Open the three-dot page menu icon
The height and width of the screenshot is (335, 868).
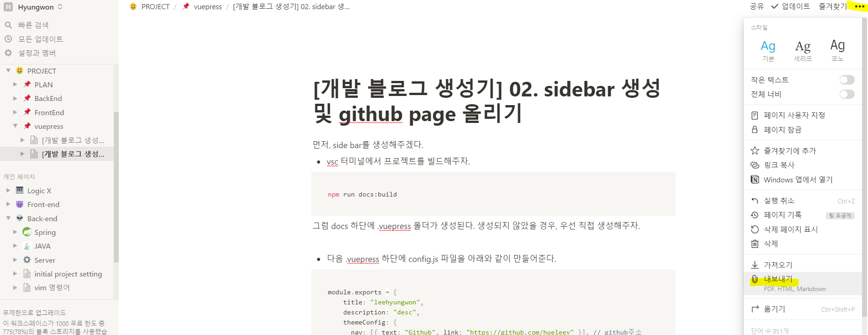coord(859,6)
